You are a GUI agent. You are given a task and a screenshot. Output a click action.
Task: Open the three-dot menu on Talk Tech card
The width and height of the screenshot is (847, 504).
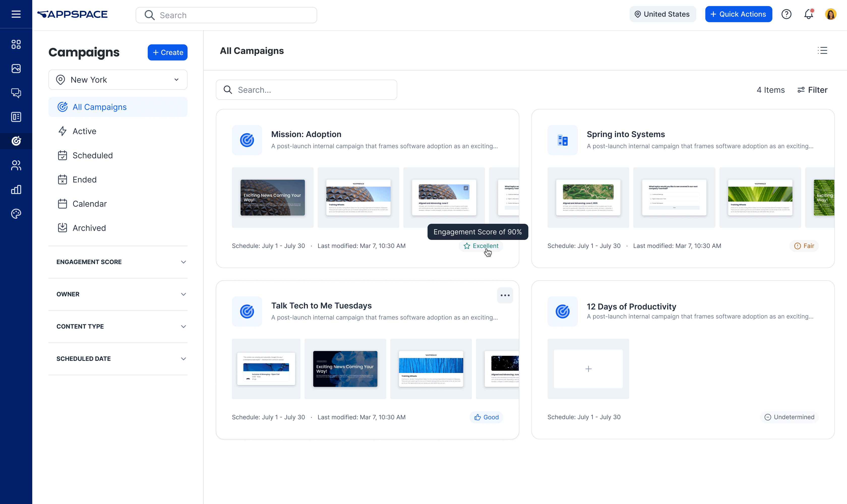pos(505,296)
